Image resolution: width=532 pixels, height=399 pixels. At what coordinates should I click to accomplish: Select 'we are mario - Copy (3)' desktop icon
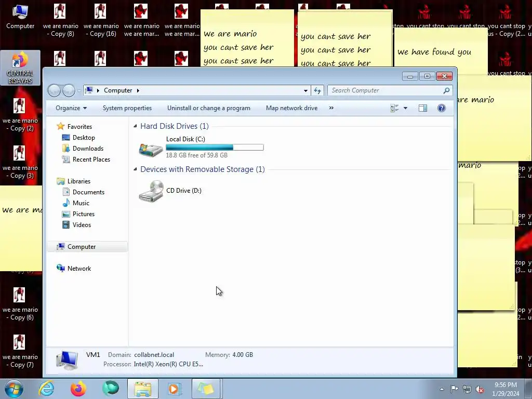20,162
